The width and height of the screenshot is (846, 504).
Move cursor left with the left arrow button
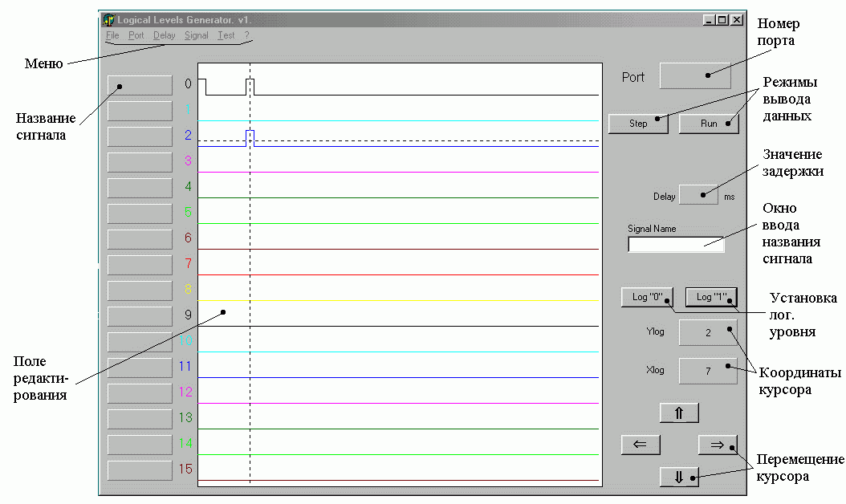640,445
